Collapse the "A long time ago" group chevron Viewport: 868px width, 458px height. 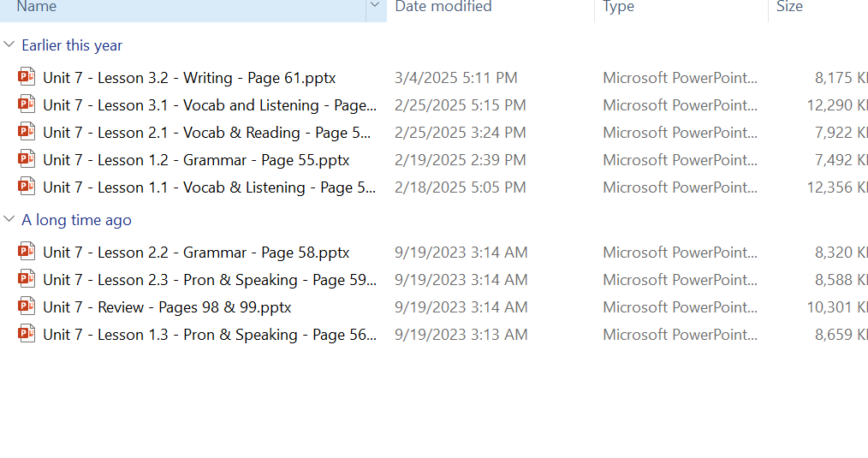tap(9, 219)
